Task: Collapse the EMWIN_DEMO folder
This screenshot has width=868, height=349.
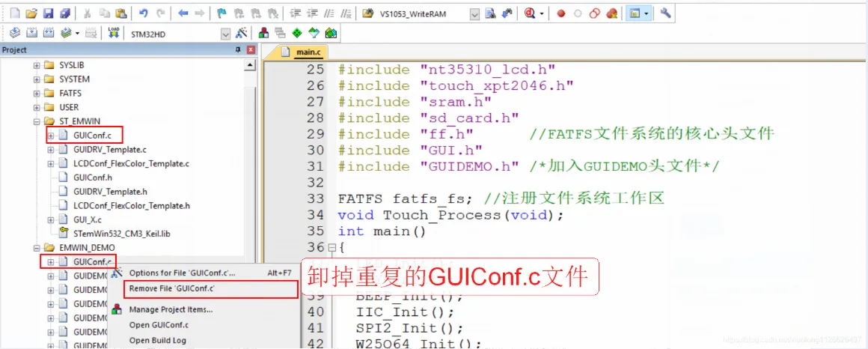Action: pyautogui.click(x=37, y=248)
